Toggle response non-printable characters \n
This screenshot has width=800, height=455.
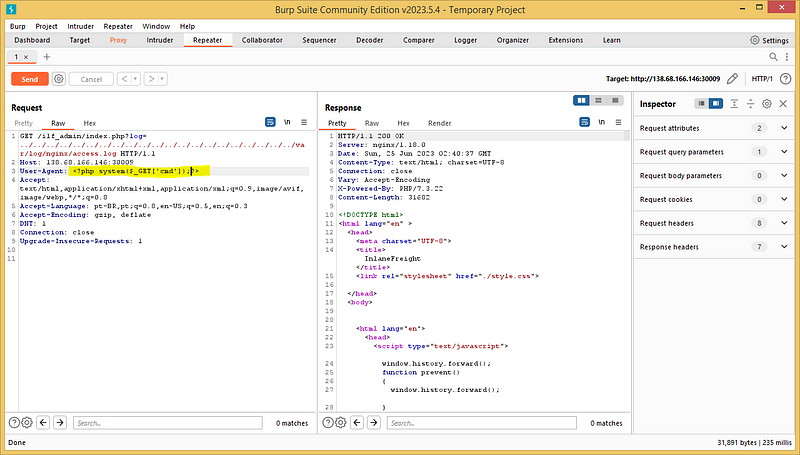click(602, 122)
